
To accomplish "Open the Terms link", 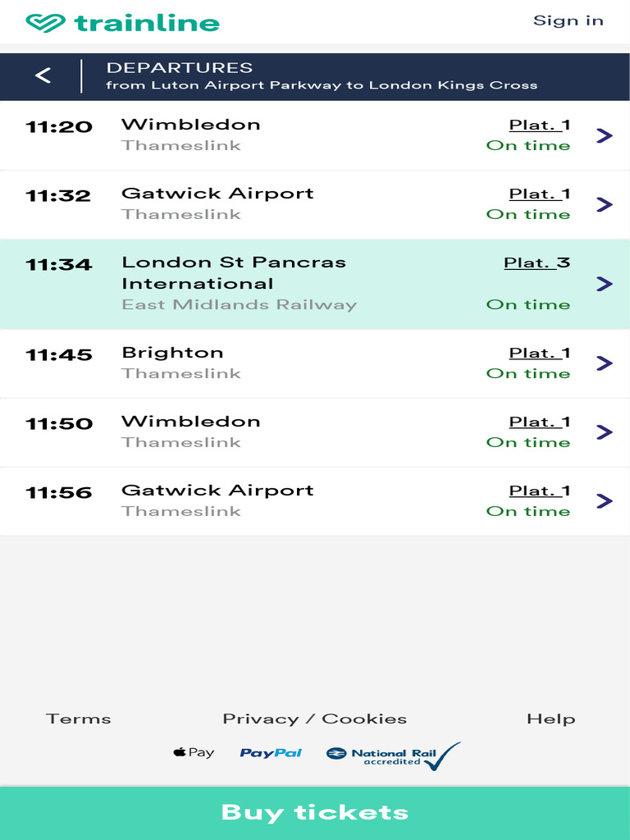I will (79, 719).
